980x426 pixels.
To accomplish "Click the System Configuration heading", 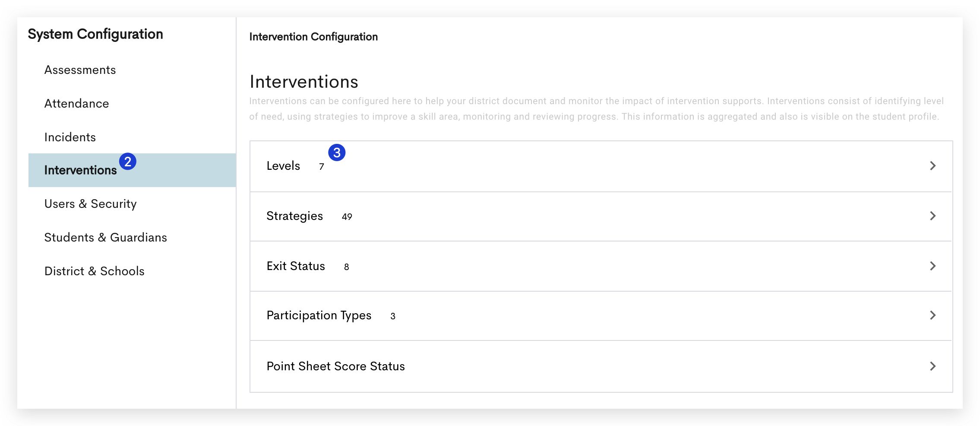I will point(95,34).
